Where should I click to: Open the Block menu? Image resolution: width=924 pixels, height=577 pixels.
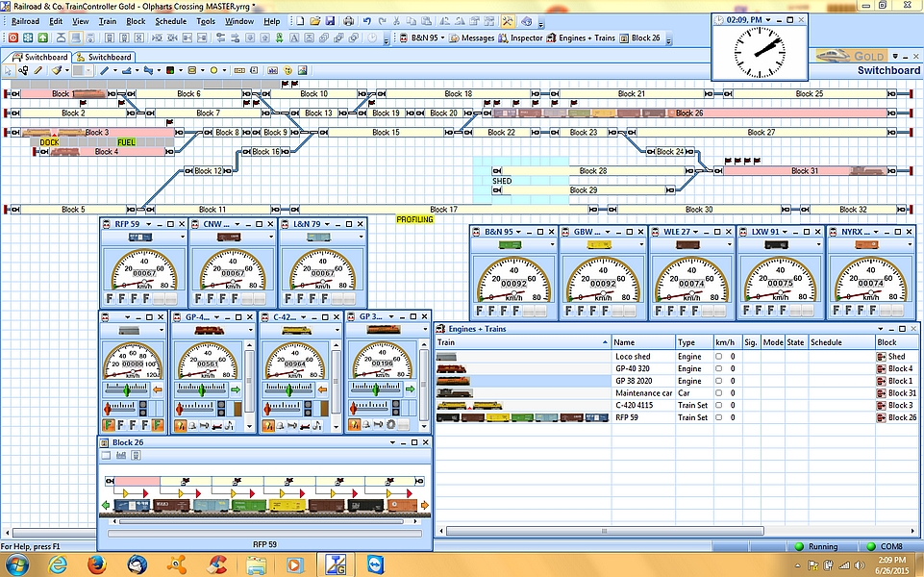click(136, 21)
